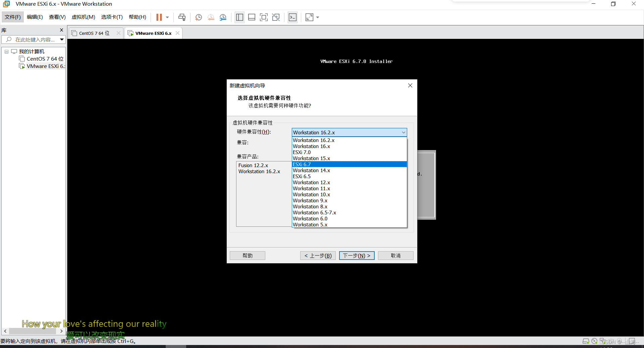
Task: Collapse the 我的计算机 tree node
Action: [x=6, y=52]
